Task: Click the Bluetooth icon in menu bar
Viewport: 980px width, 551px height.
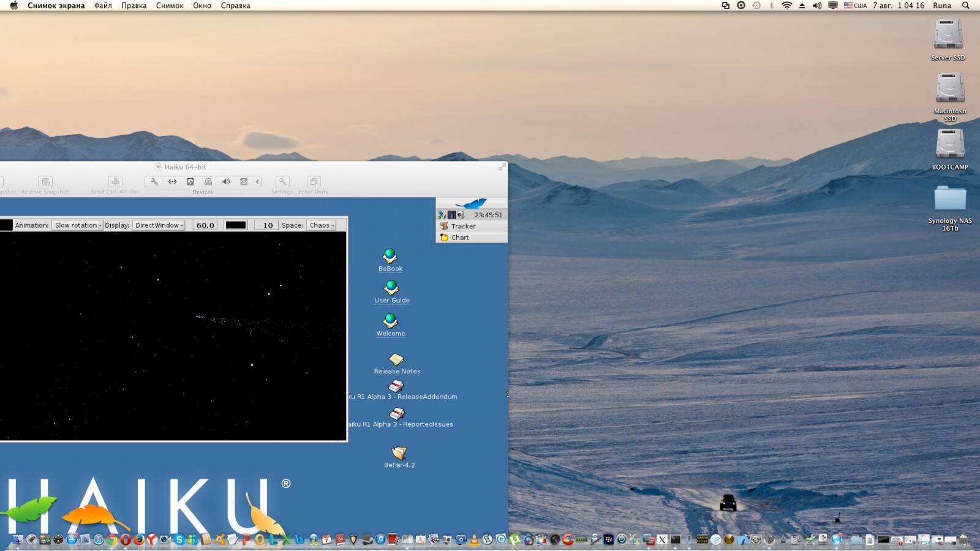Action: point(772,6)
